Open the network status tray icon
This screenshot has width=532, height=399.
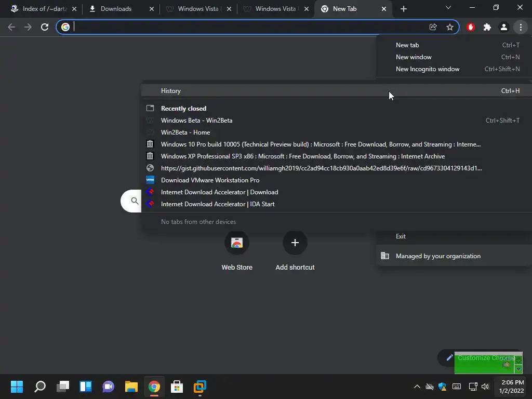[x=473, y=387]
